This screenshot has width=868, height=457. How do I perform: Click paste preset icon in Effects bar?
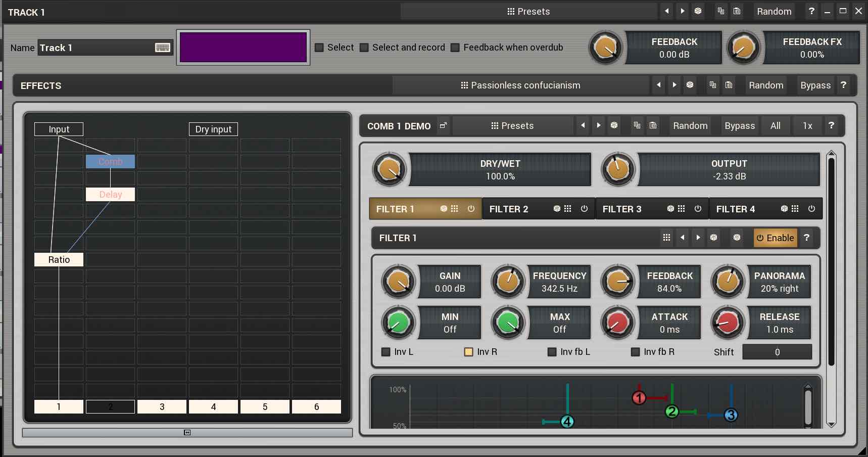(x=729, y=85)
